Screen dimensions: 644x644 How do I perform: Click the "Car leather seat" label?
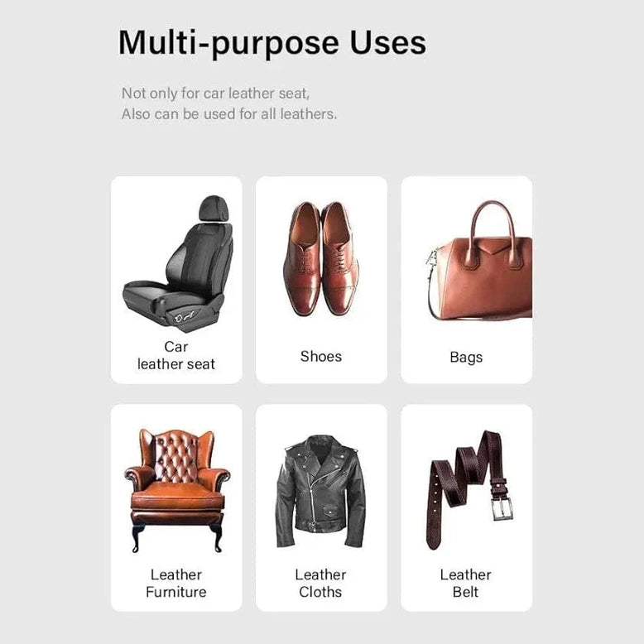pyautogui.click(x=176, y=355)
